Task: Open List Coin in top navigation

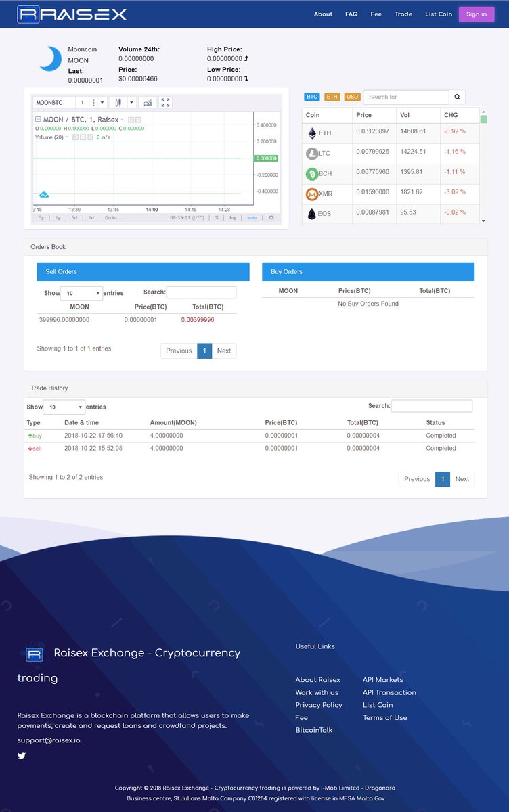Action: (439, 14)
